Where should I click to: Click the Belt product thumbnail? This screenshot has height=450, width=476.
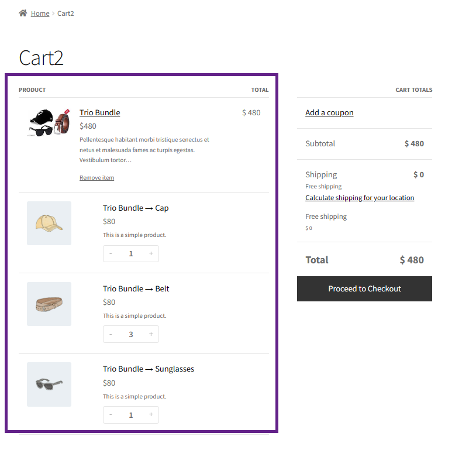coord(49,304)
